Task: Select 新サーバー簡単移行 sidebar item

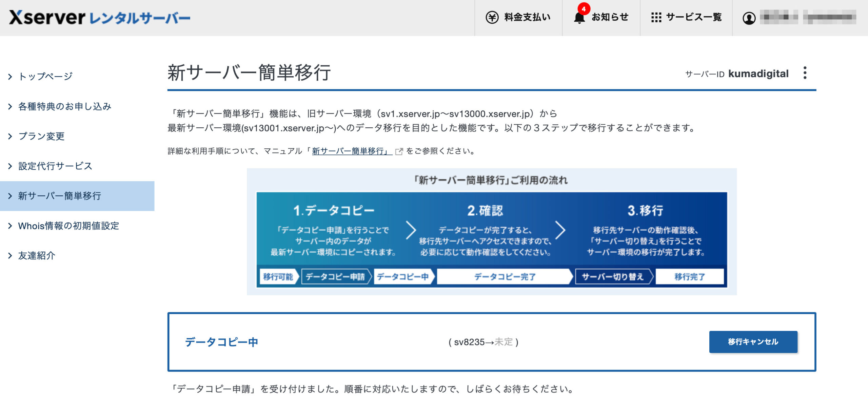Action: tap(60, 196)
